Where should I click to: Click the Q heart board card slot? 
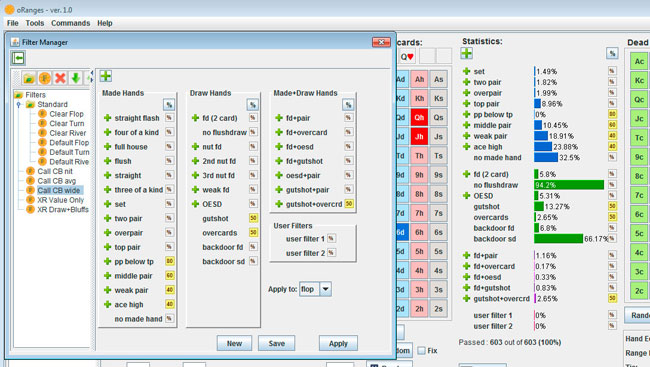407,56
